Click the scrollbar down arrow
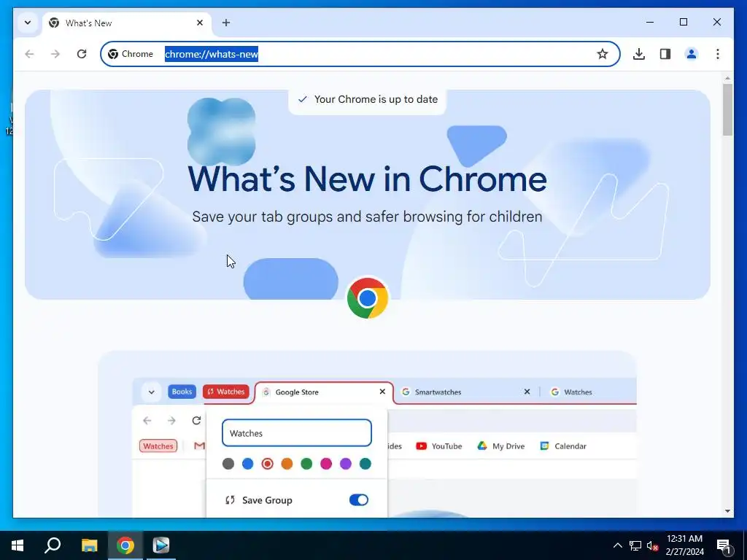 727,511
